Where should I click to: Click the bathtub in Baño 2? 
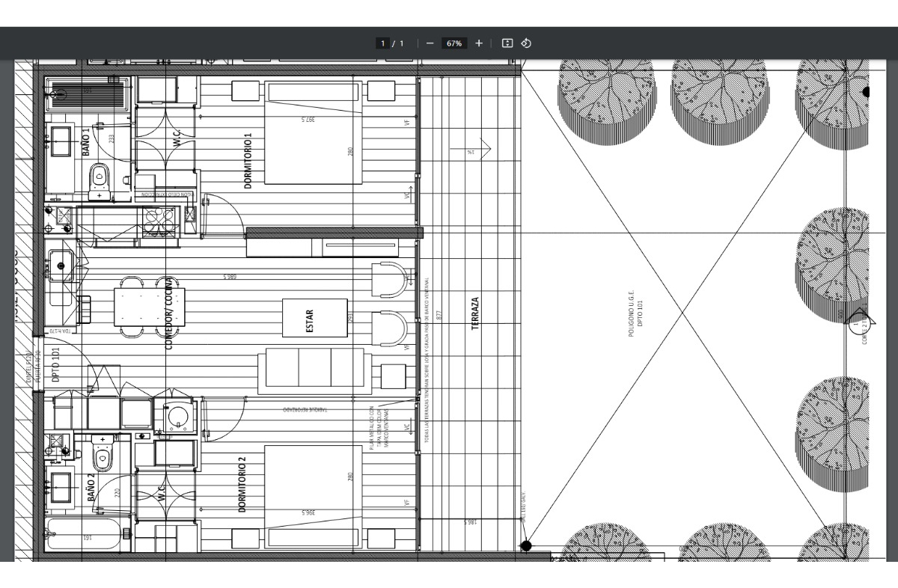coord(82,535)
